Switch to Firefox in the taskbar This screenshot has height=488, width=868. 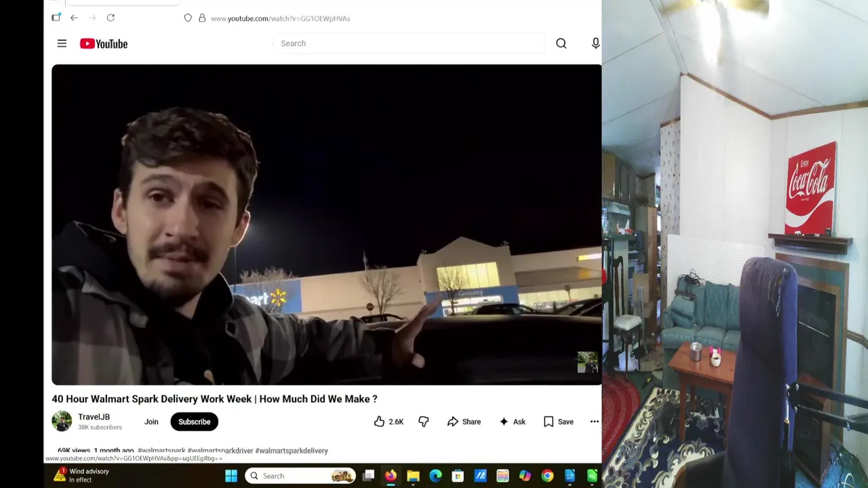pos(391,476)
